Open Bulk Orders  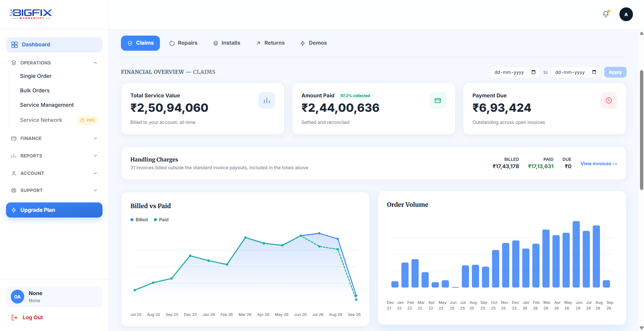tap(35, 91)
